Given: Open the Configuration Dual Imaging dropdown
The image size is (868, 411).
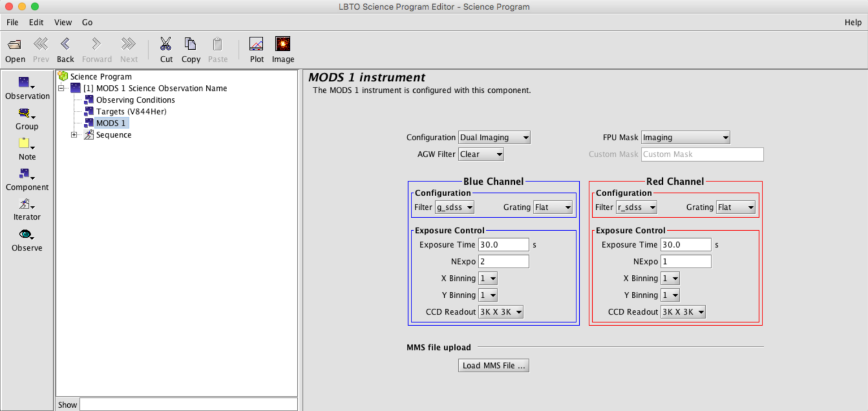Looking at the screenshot, I should 494,137.
